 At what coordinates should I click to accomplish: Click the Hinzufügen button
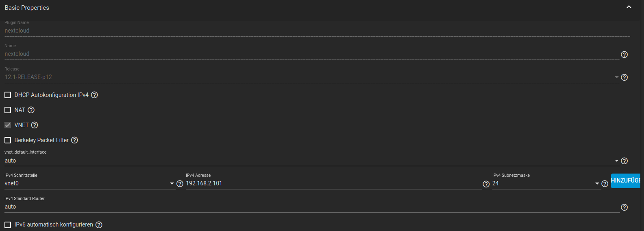click(625, 180)
